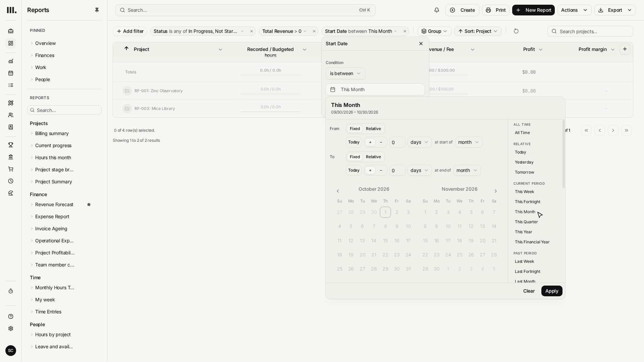Image resolution: width=644 pixels, height=362 pixels.
Task: Switch From mode to Relative
Action: (373, 129)
